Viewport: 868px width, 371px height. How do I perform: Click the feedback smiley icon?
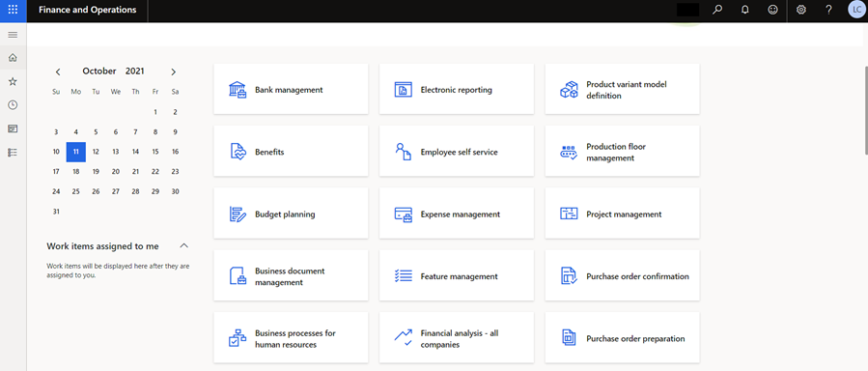[772, 10]
